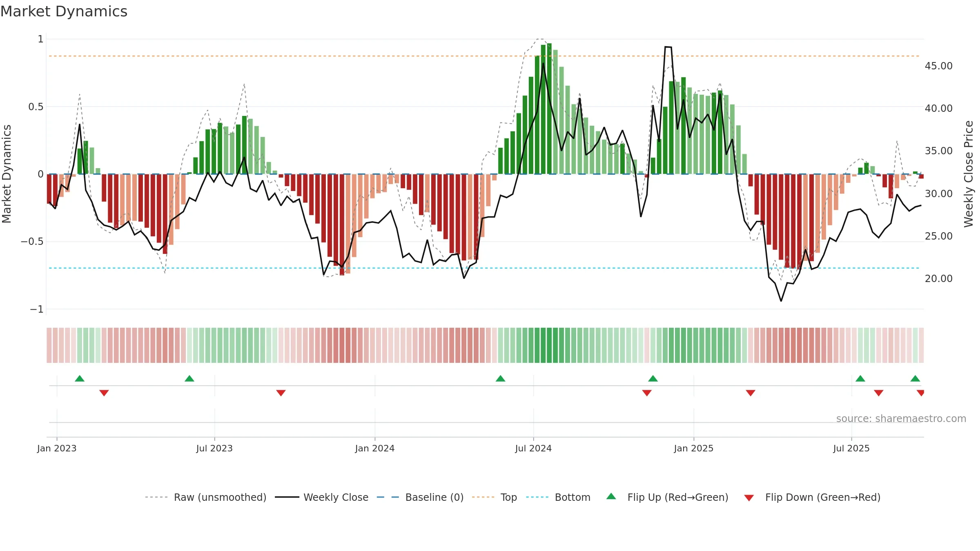Click the Jan 2023 x-axis label
The height and width of the screenshot is (551, 980).
click(x=57, y=448)
